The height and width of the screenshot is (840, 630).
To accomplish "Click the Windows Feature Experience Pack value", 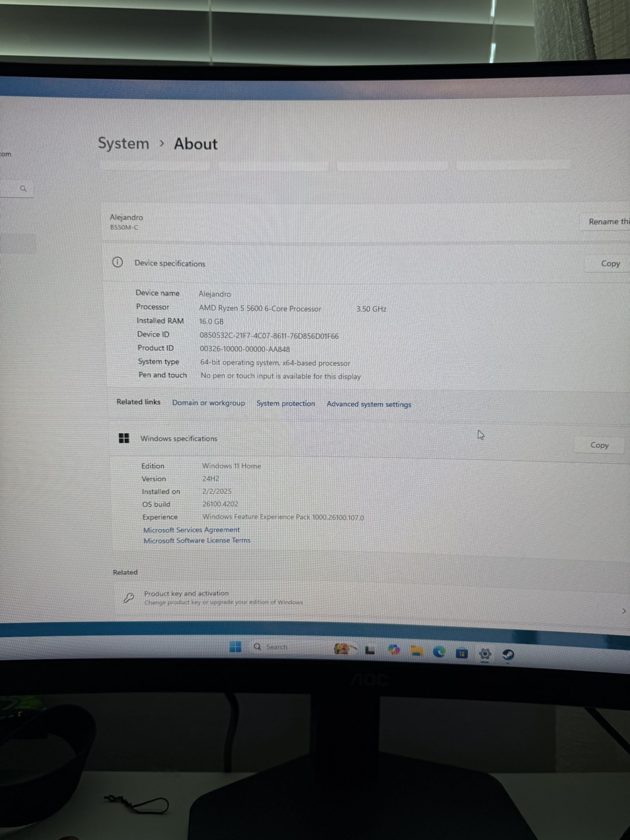I will [x=283, y=517].
